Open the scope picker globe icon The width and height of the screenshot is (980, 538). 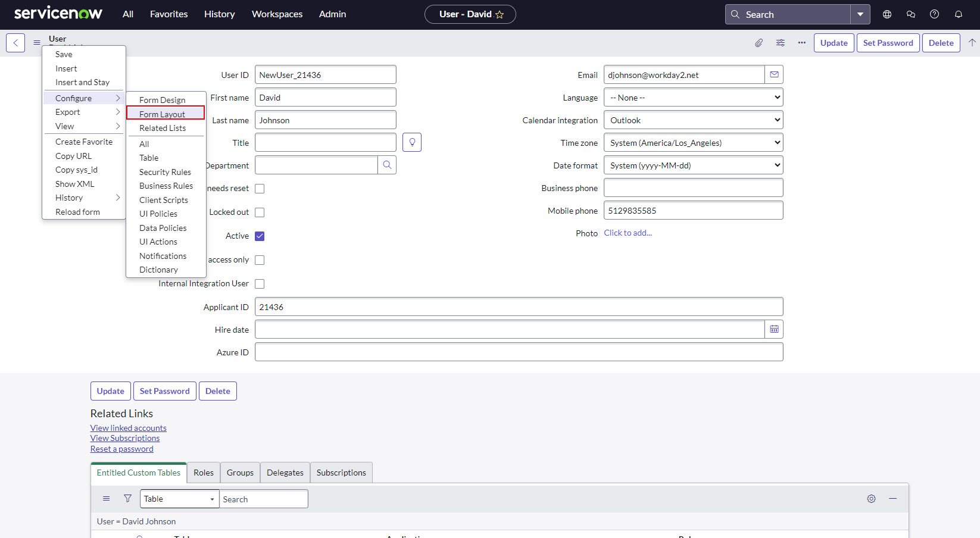coord(887,14)
